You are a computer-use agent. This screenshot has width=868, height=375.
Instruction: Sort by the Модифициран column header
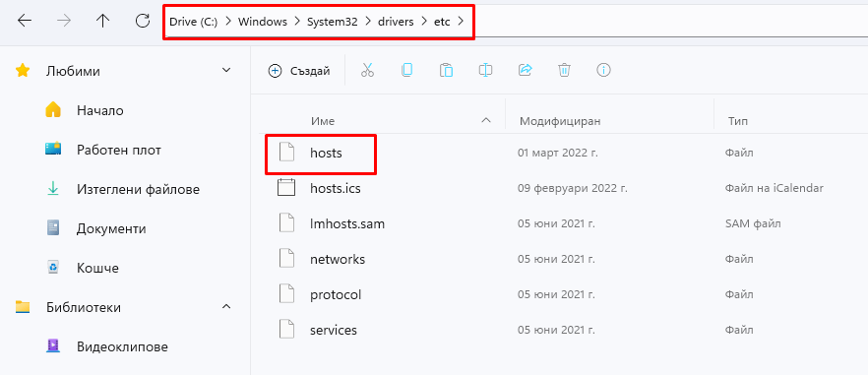pos(560,121)
